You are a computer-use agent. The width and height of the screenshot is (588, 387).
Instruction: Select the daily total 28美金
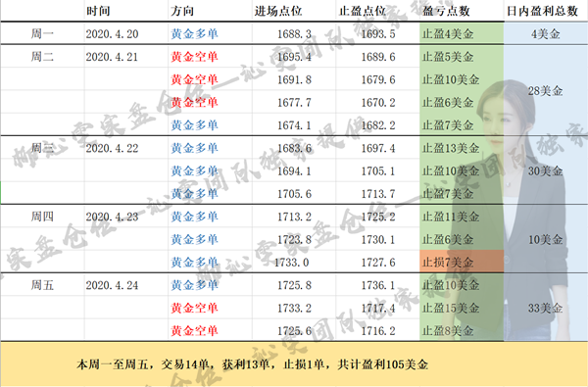(545, 91)
